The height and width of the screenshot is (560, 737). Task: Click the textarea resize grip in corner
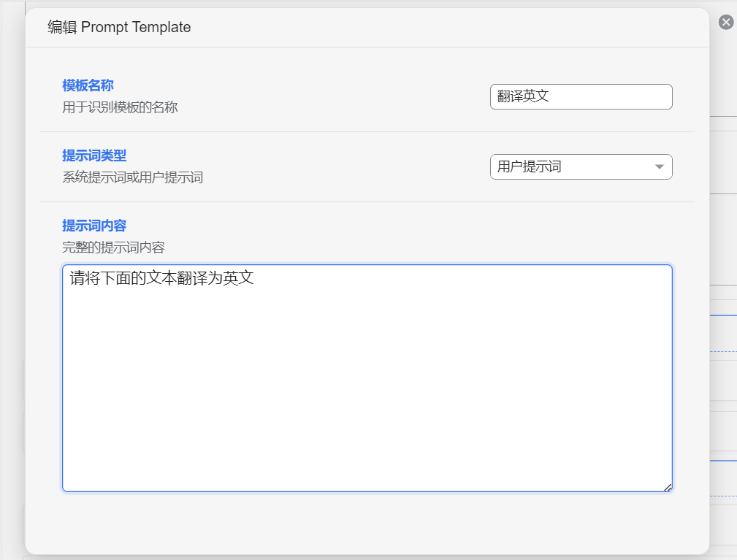[668, 488]
